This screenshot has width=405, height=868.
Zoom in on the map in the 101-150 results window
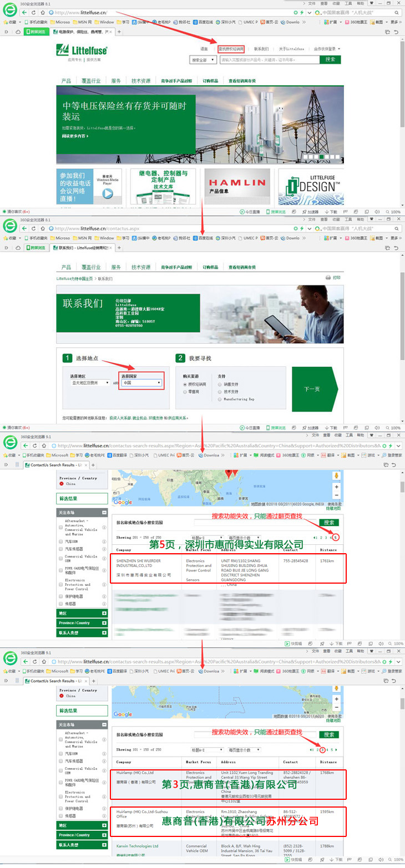[336, 699]
